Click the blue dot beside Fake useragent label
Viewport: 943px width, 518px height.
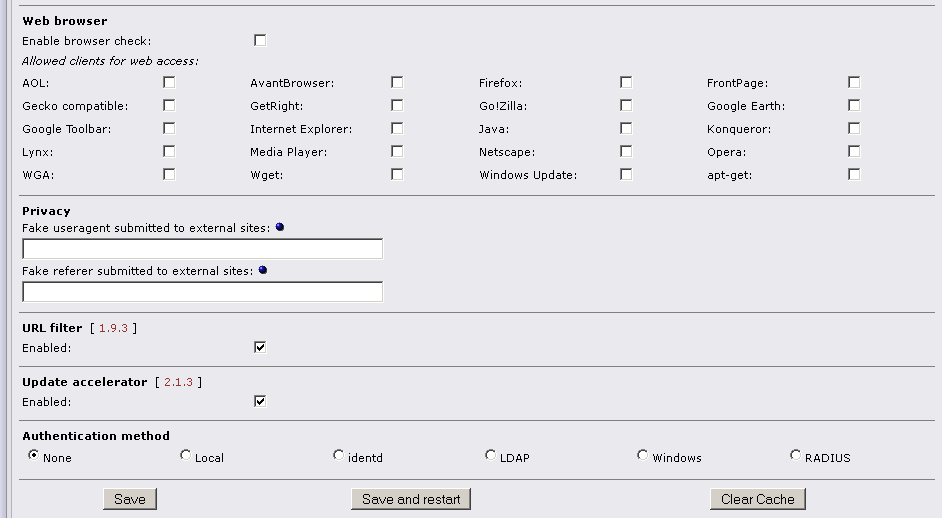[x=280, y=227]
